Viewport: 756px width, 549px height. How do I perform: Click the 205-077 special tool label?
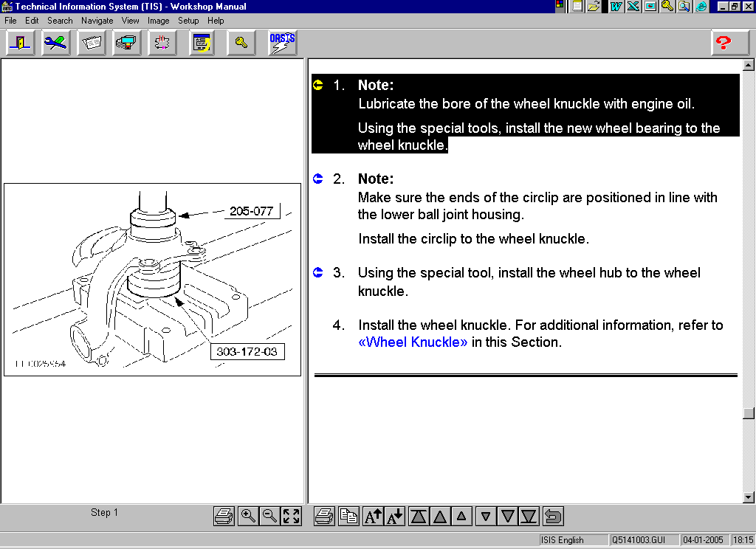[252, 211]
